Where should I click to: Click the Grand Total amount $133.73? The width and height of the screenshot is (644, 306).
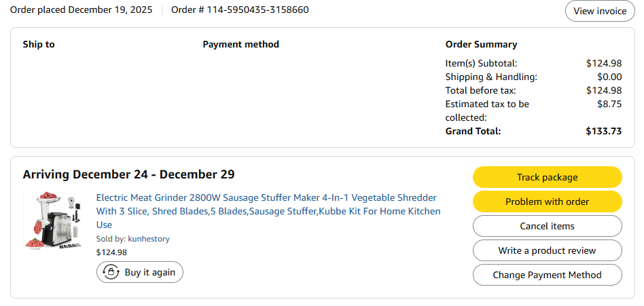click(x=603, y=131)
